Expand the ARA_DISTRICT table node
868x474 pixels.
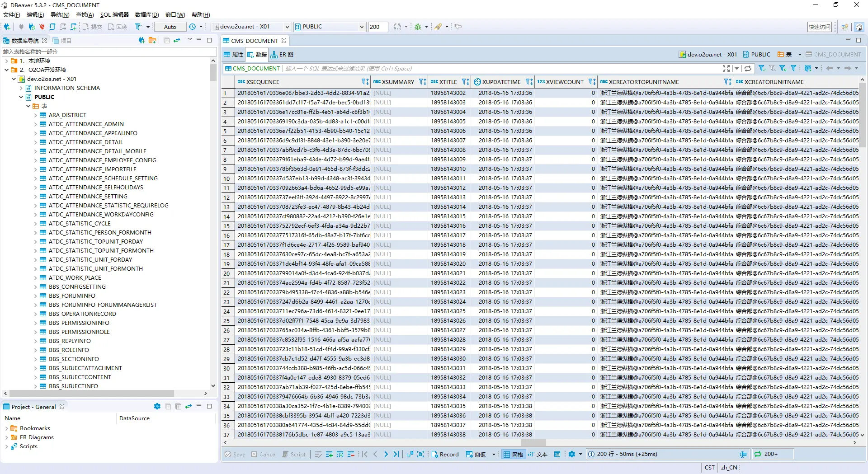[36, 115]
